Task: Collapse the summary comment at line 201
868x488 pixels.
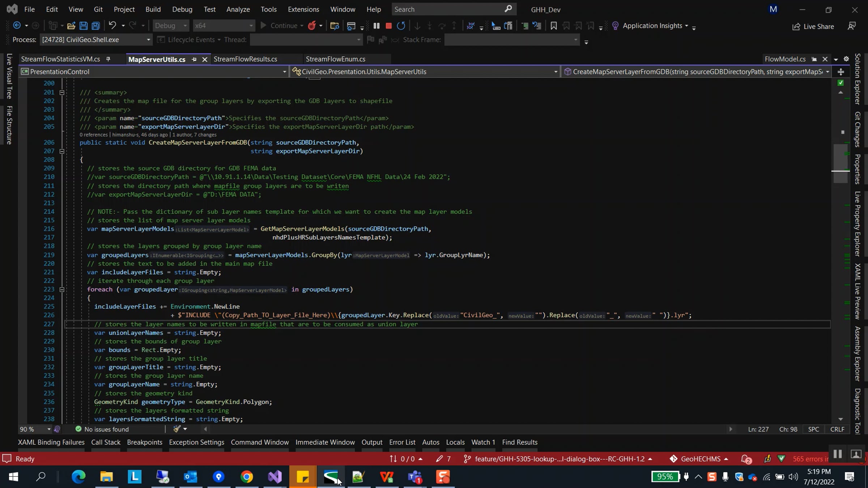Action: pyautogui.click(x=62, y=93)
